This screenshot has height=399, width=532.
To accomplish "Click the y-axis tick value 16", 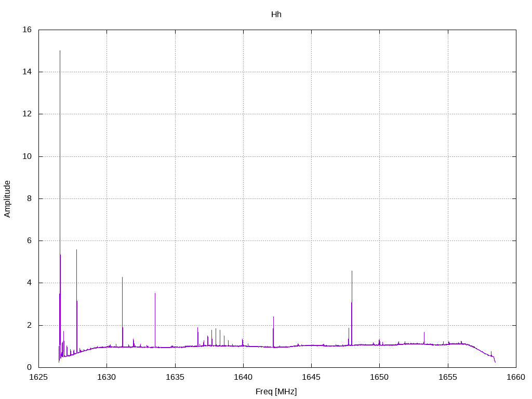I will pos(27,30).
